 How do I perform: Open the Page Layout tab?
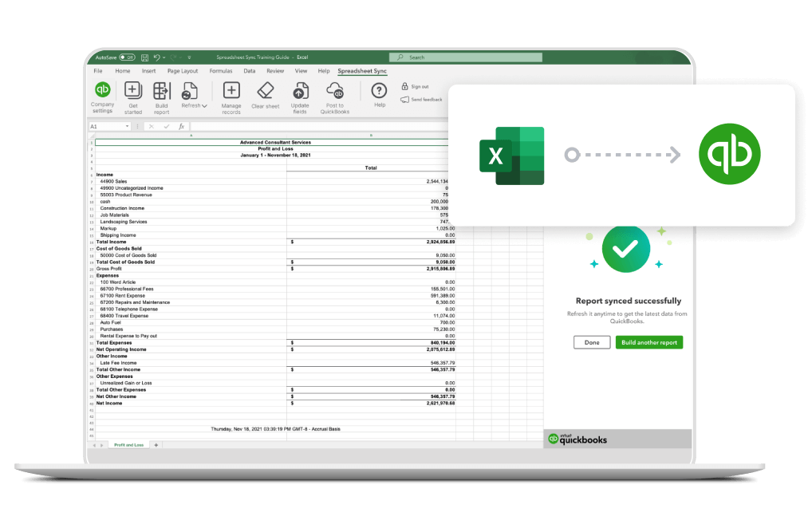click(183, 71)
